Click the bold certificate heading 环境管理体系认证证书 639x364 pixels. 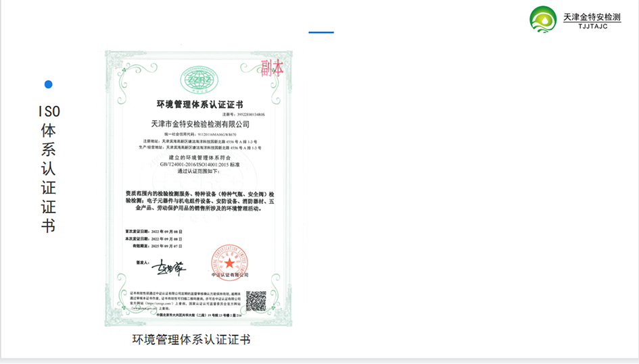[199, 105]
